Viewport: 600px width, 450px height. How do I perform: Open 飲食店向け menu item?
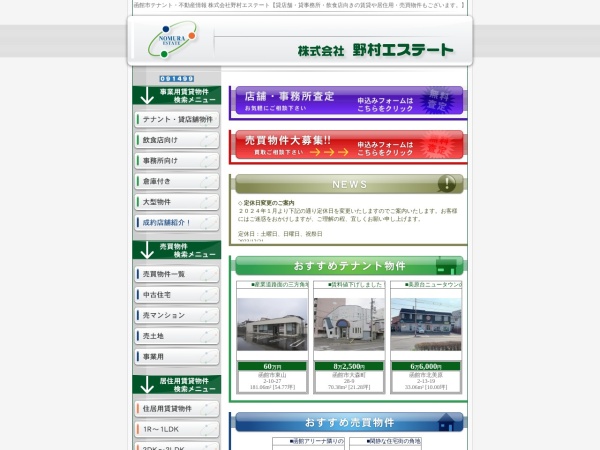coord(177,140)
